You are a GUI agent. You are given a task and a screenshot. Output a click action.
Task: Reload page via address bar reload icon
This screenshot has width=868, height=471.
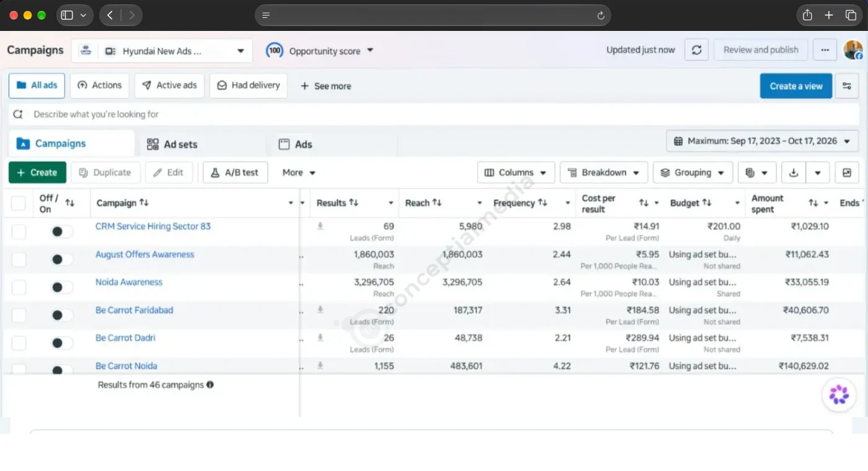click(x=600, y=15)
